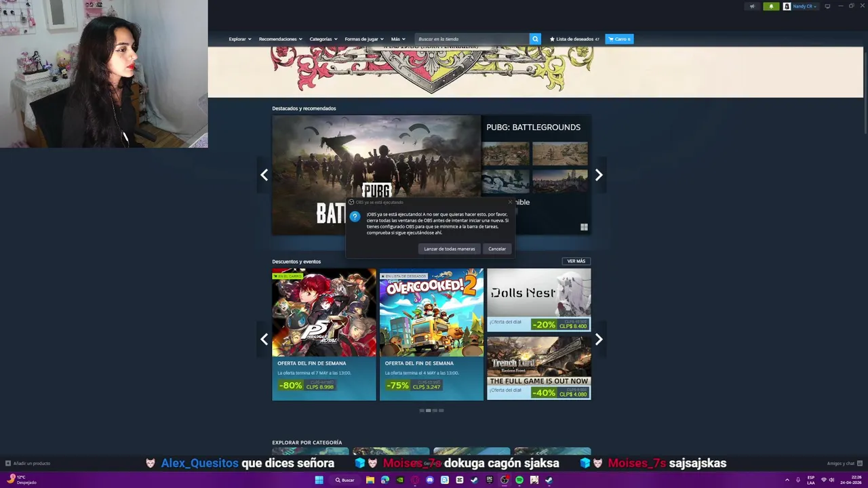Open NVIDIA app from taskbar
The image size is (868, 488).
400,480
